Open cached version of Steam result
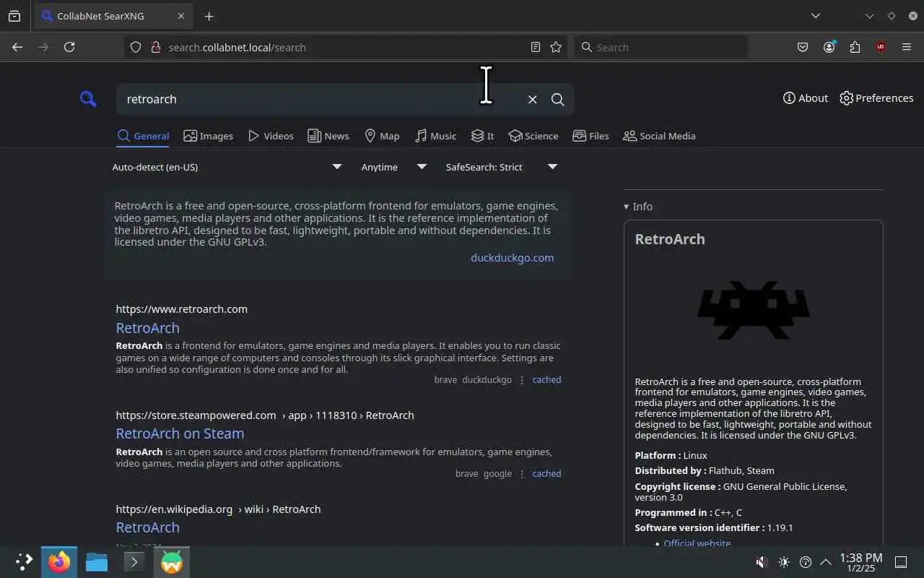Viewport: 924px width, 578px height. [x=546, y=474]
